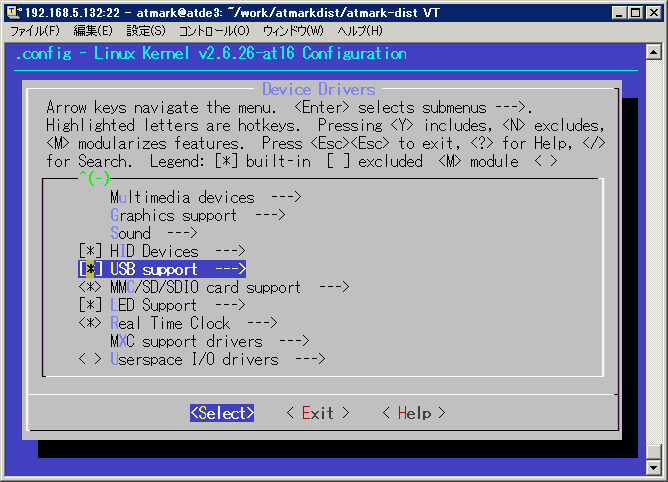Toggle the MMC/SD/SDIO card support selector
Screen dimensions: 668x482
[90, 287]
